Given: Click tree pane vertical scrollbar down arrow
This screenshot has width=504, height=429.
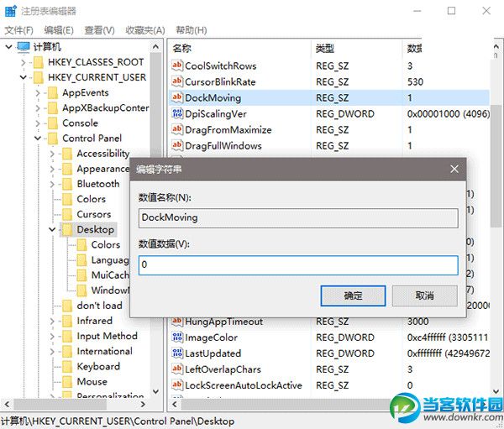Looking at the screenshot, I should [x=156, y=391].
